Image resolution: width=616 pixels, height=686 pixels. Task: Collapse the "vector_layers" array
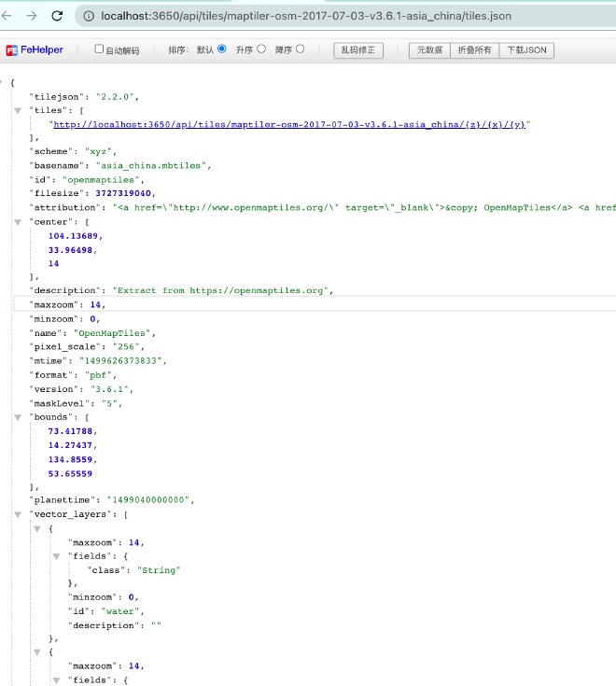click(18, 514)
